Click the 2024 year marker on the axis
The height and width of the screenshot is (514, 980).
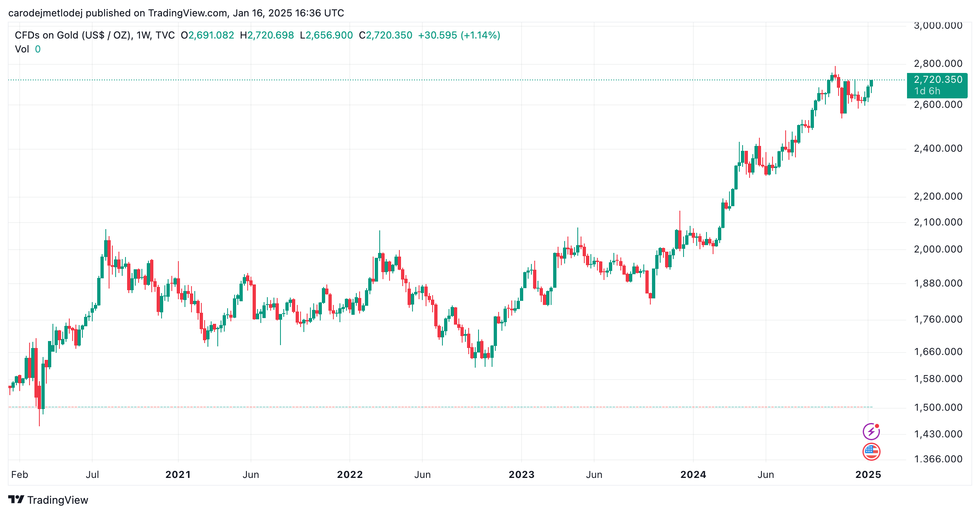693,475
